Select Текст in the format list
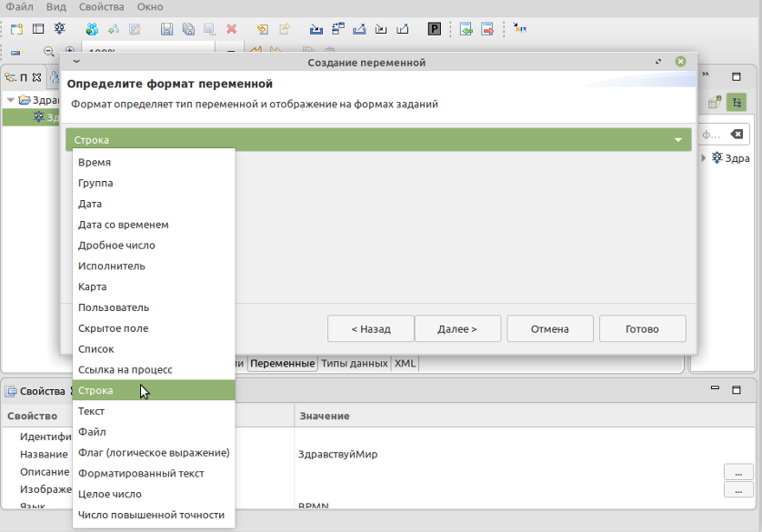 point(154,411)
